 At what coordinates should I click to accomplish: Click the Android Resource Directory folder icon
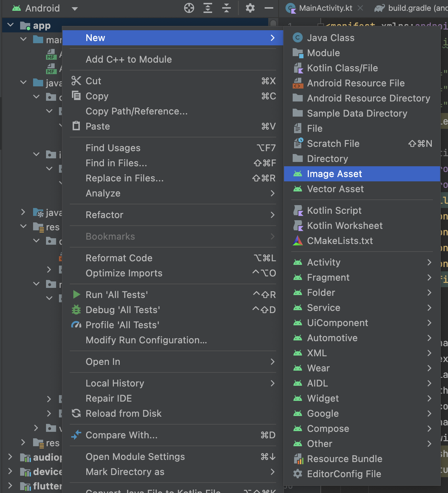click(x=298, y=98)
